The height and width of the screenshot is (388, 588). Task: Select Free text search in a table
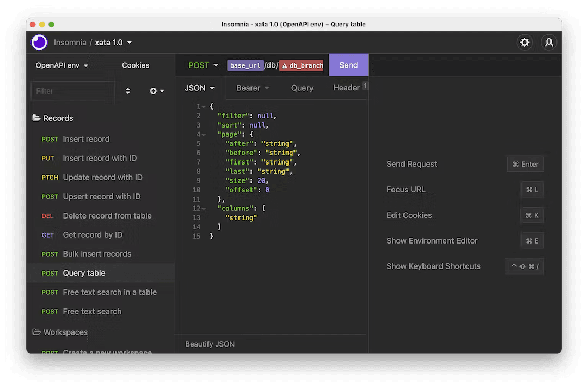coord(101,292)
